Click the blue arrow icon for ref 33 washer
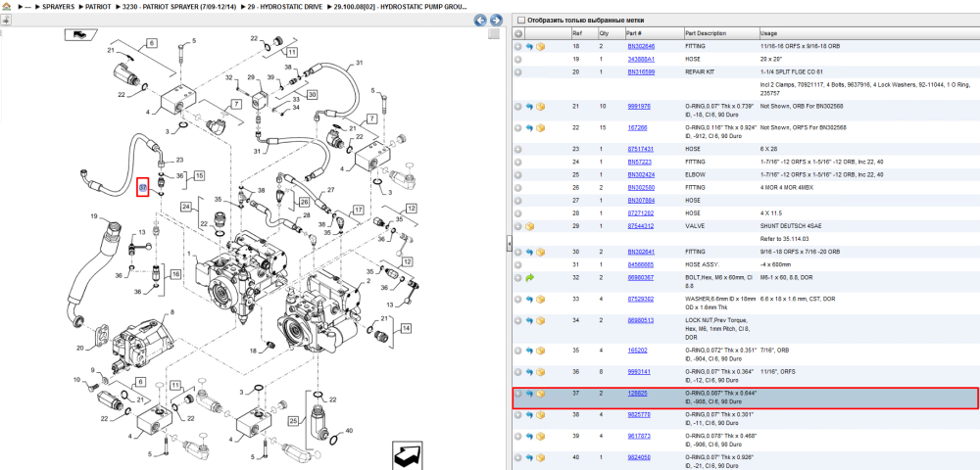Viewport: 980px width, 470px height. [x=529, y=299]
